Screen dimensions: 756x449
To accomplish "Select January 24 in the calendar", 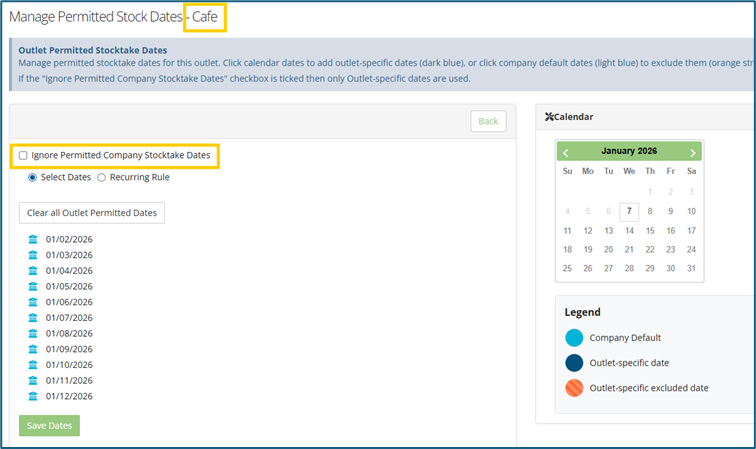I will click(x=691, y=249).
